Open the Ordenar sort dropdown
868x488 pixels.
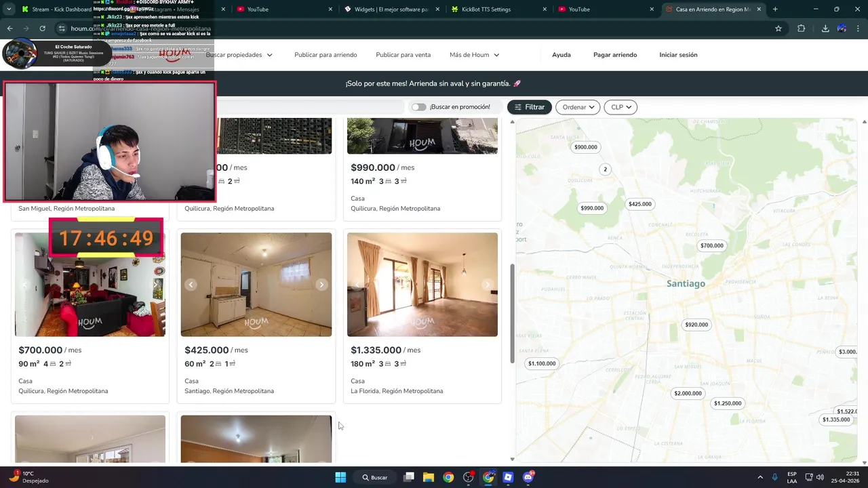[578, 107]
